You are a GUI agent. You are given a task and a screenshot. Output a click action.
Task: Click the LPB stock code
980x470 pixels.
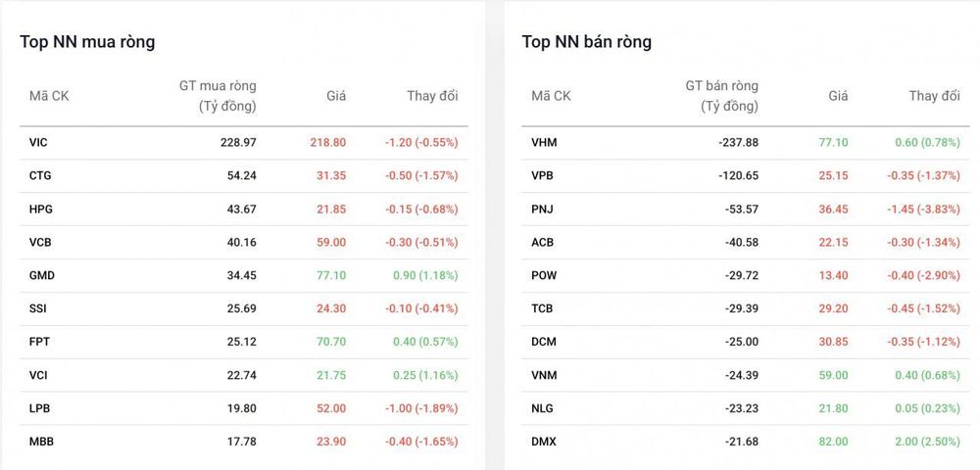coord(39,408)
